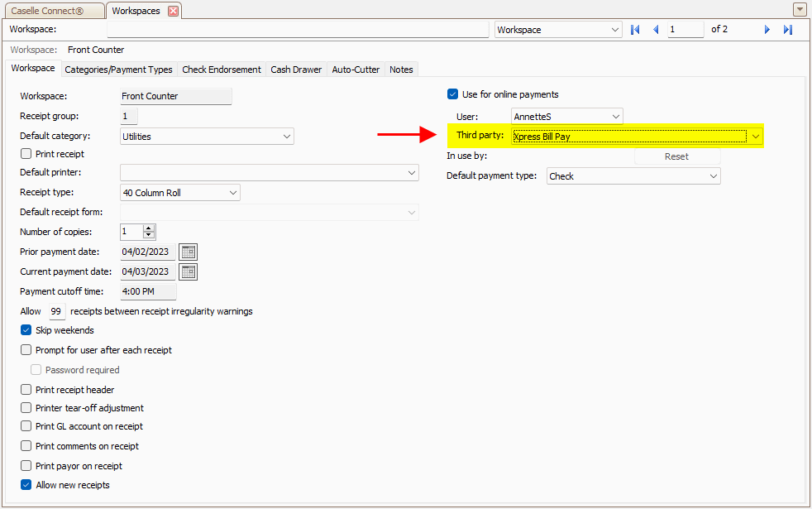812x509 pixels.
Task: Increase the Number of copies value
Action: coord(149,228)
